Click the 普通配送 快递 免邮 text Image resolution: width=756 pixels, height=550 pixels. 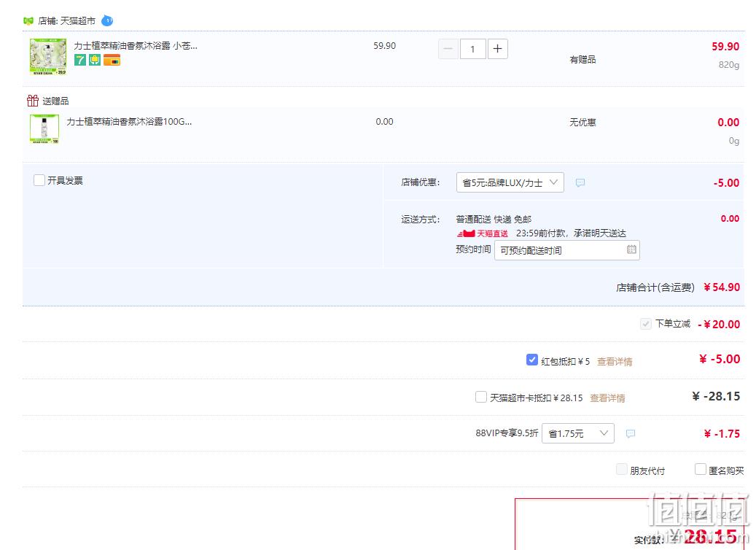(494, 220)
